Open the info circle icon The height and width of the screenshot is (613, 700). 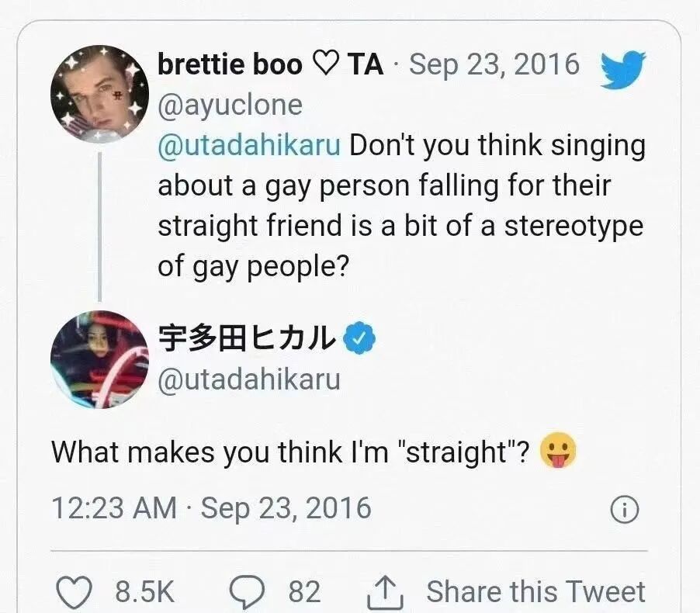[x=625, y=510]
